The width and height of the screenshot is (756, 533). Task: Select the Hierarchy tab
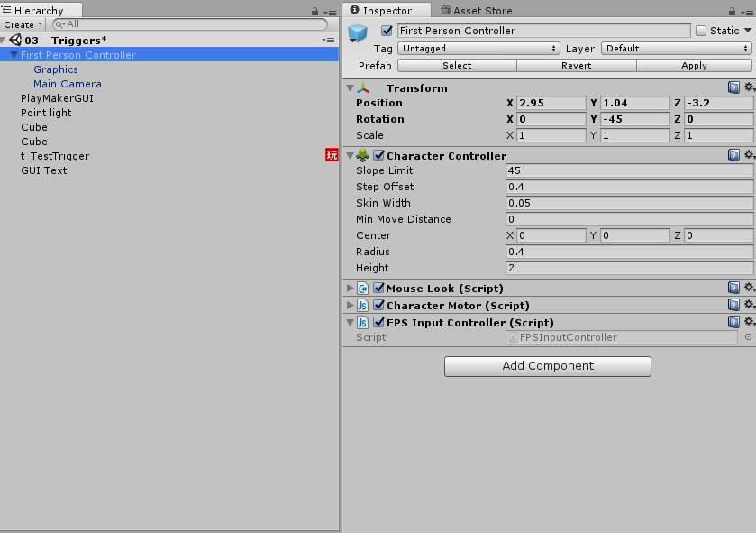(40, 10)
